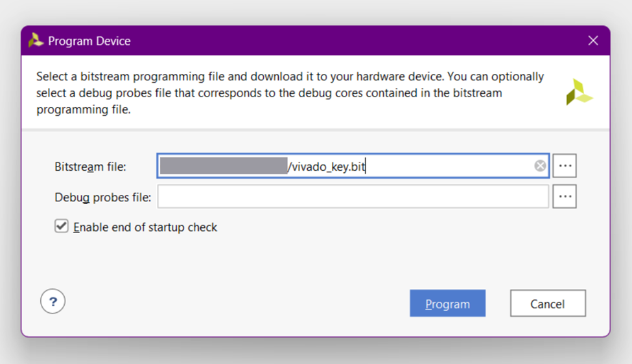Viewport: 632px width, 364px height.
Task: Click the 'Debug probes file:' label
Action: [x=102, y=197]
